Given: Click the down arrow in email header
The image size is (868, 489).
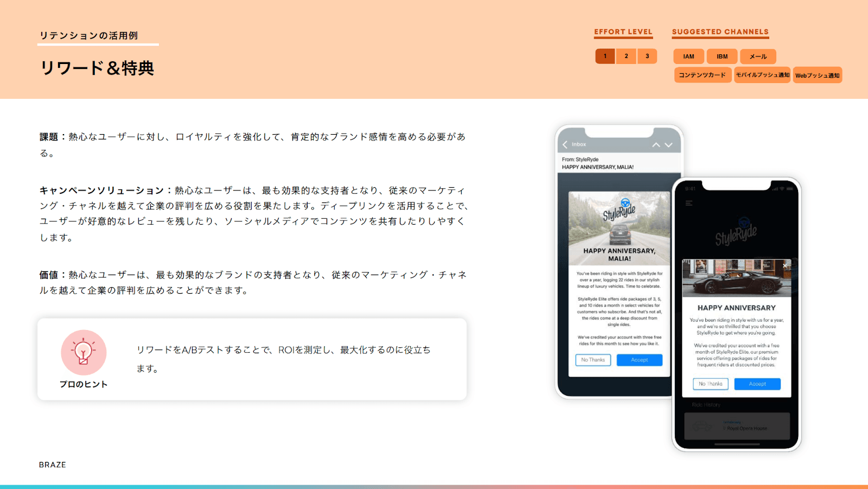Looking at the screenshot, I should point(668,145).
